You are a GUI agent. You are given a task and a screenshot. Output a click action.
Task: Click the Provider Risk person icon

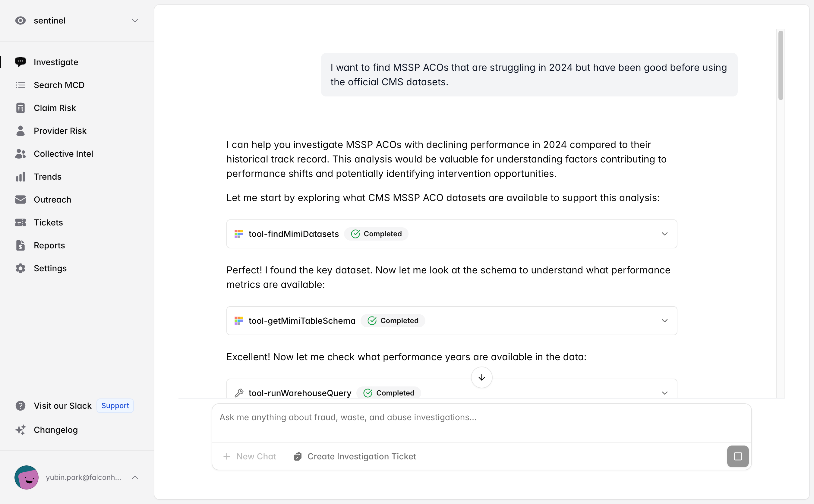coord(20,131)
